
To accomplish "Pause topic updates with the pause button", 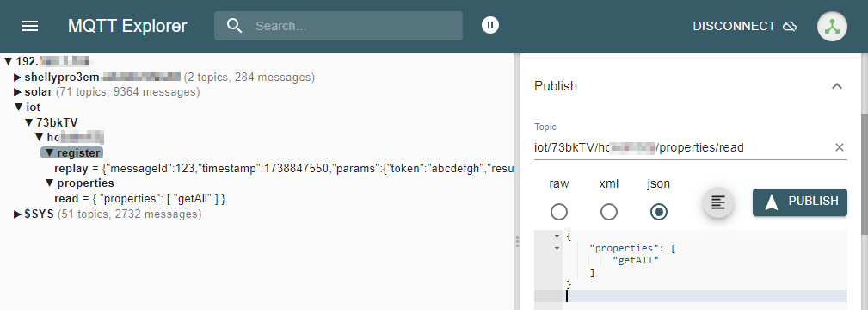I will click(489, 25).
